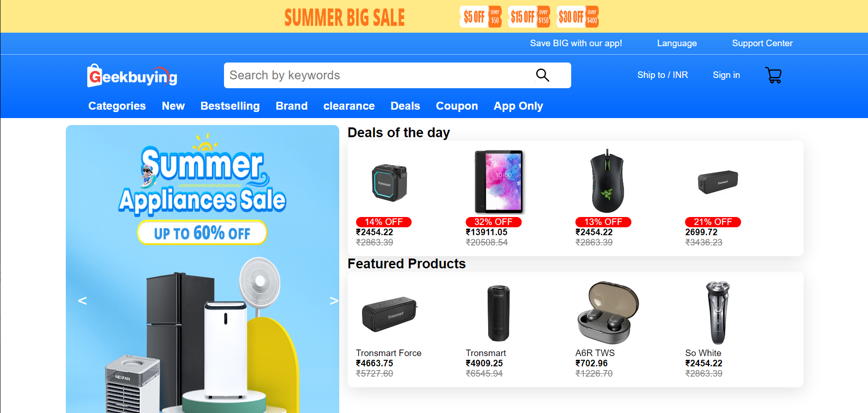Go to previous banner slide
The width and height of the screenshot is (868, 413).
83,301
